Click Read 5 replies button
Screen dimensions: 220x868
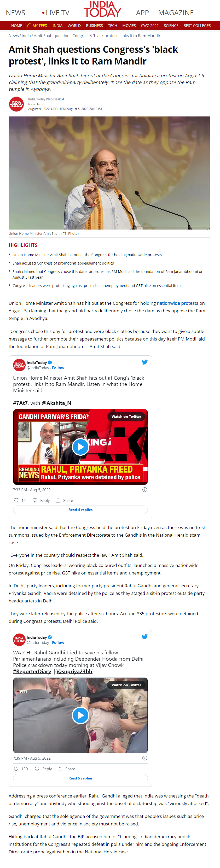coord(80,778)
